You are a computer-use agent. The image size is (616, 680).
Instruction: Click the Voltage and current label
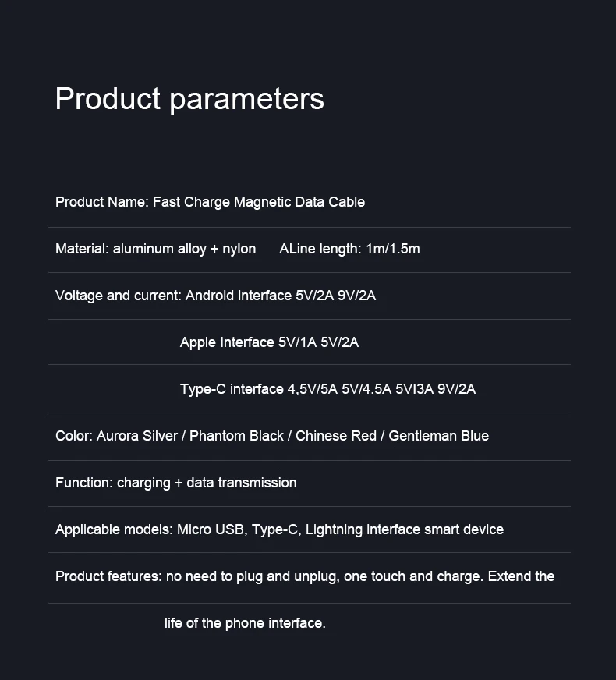119,296
